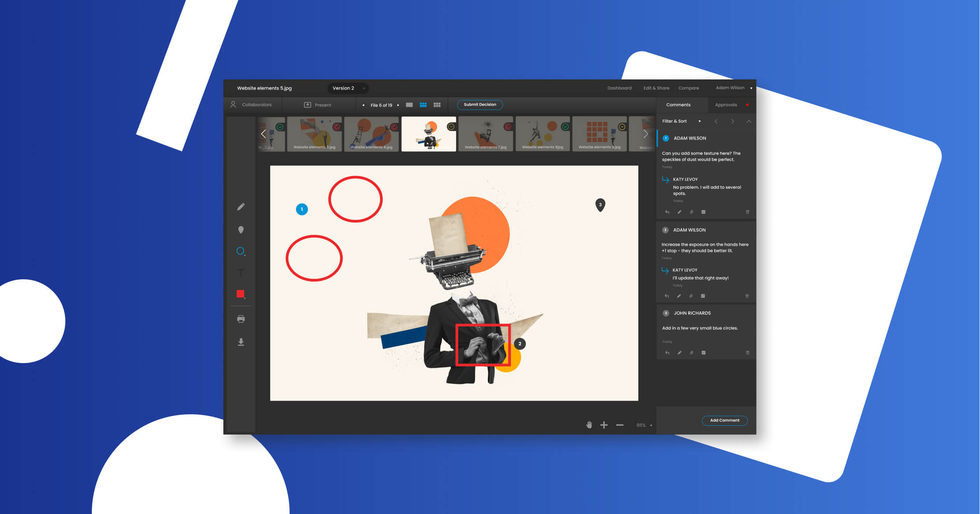Select the Text annotation tool
This screenshot has height=514, width=980.
pyautogui.click(x=241, y=273)
